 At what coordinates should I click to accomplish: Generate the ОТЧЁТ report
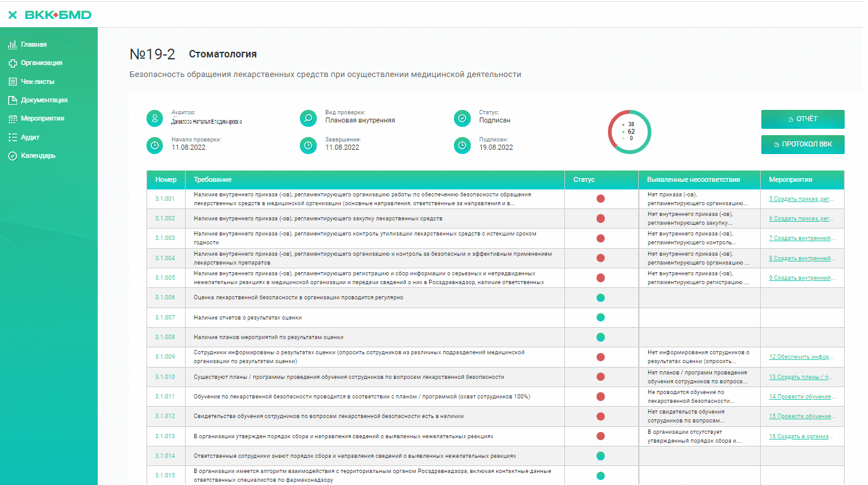tap(803, 119)
